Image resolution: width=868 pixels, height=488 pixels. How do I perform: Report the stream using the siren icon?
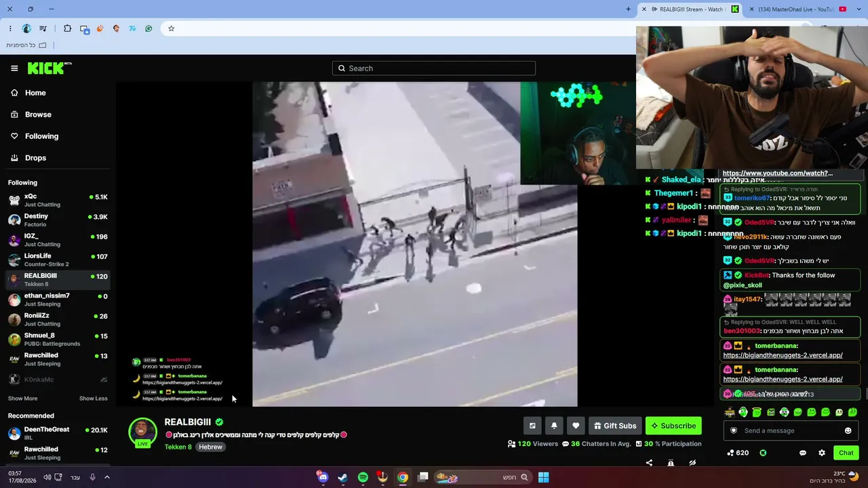coord(671,463)
